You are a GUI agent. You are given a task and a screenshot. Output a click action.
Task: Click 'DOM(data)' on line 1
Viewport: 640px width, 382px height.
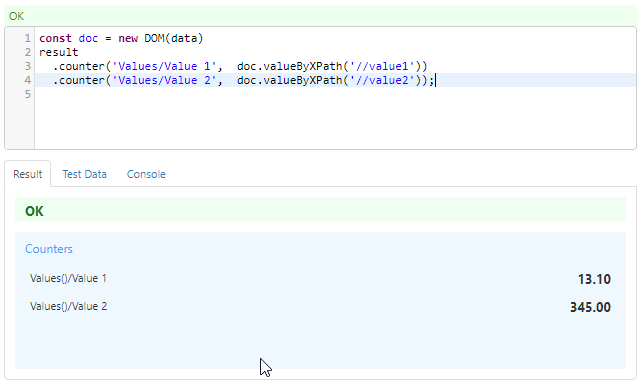(x=173, y=38)
